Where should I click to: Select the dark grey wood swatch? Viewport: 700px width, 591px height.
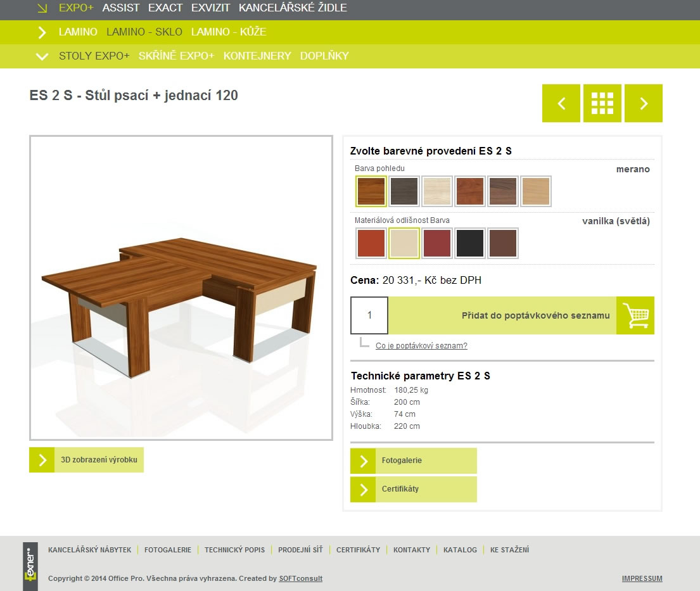tap(404, 191)
